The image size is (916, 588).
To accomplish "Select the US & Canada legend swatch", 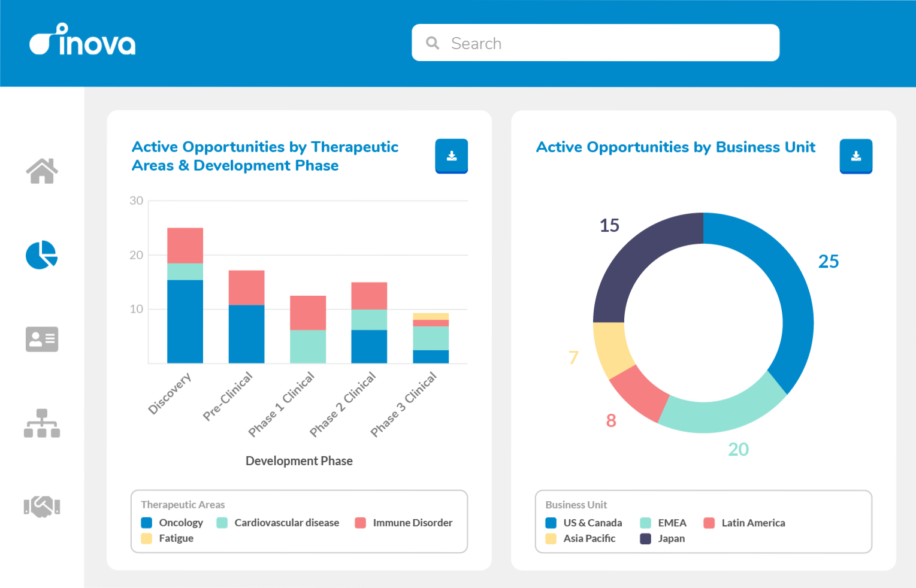I will [x=551, y=523].
